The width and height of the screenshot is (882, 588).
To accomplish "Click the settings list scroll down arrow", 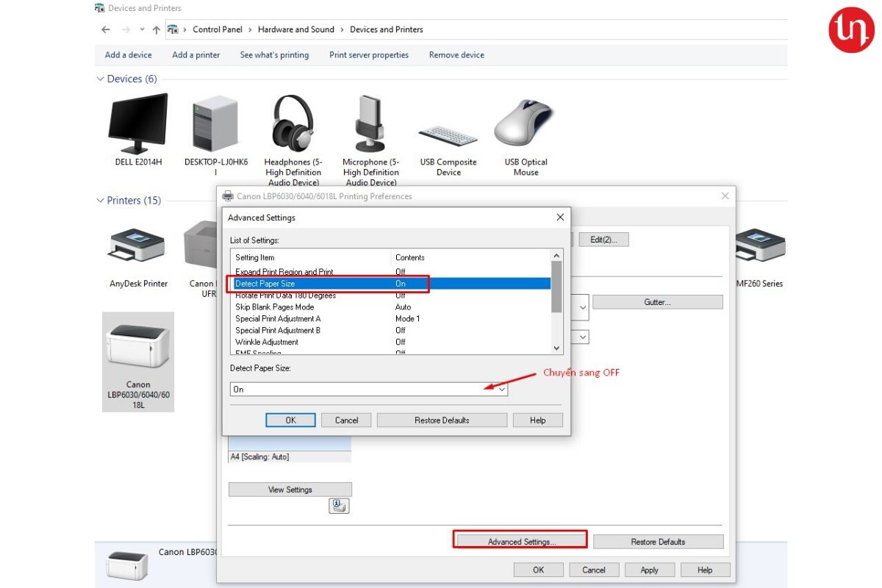I will (556, 348).
